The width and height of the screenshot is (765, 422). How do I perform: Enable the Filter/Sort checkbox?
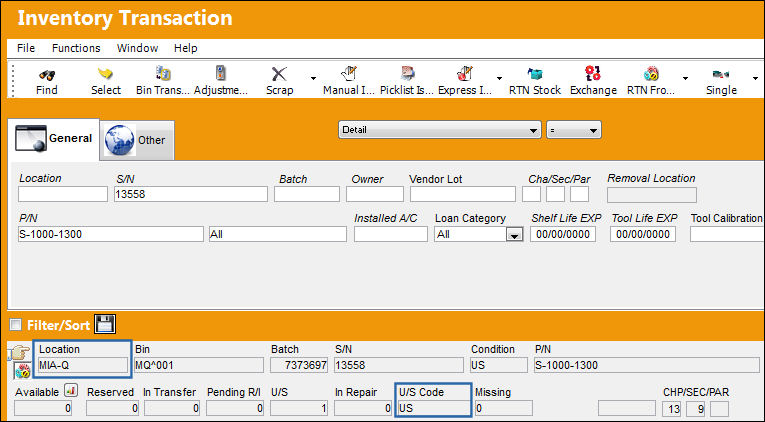(16, 324)
